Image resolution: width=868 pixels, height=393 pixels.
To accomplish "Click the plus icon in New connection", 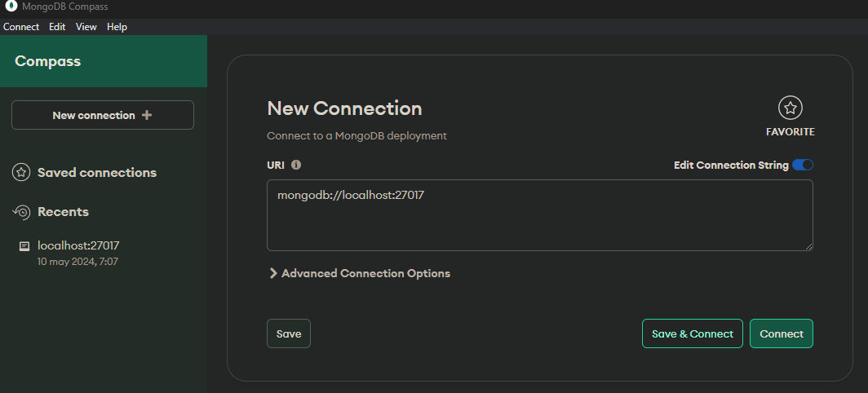I will coord(147,115).
